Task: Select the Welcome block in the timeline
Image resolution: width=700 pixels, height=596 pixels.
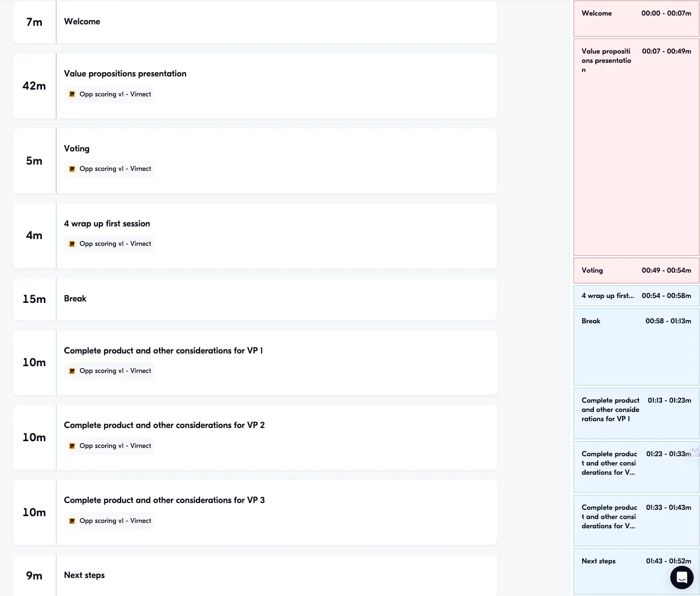Action: (636, 19)
